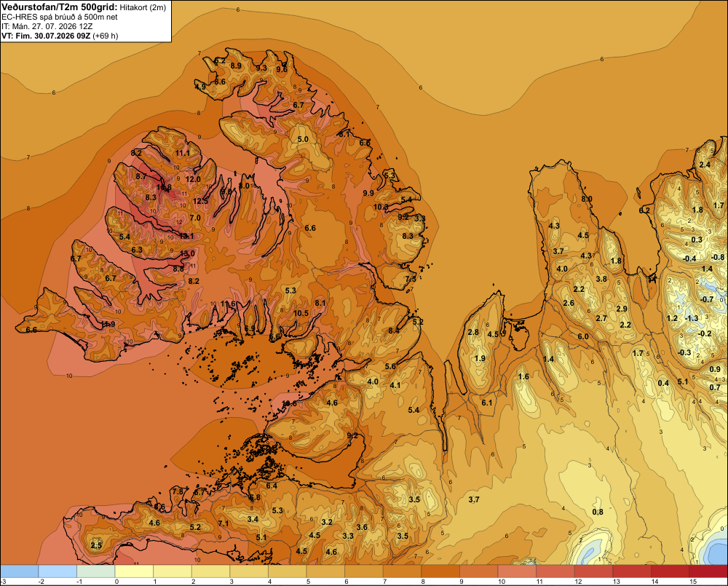Click the 'VT: Fim. 30.07.2026 09Z' valid time
Image resolution: width=728 pixels, height=586 pixels.
click(46, 36)
